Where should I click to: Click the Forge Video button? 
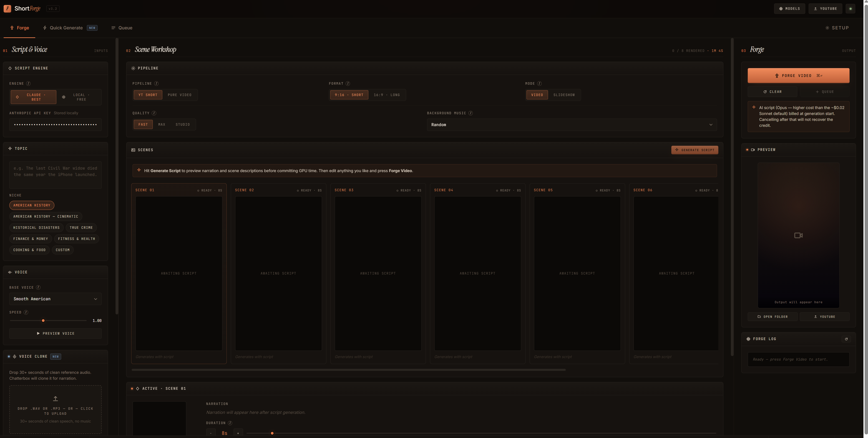pyautogui.click(x=798, y=76)
